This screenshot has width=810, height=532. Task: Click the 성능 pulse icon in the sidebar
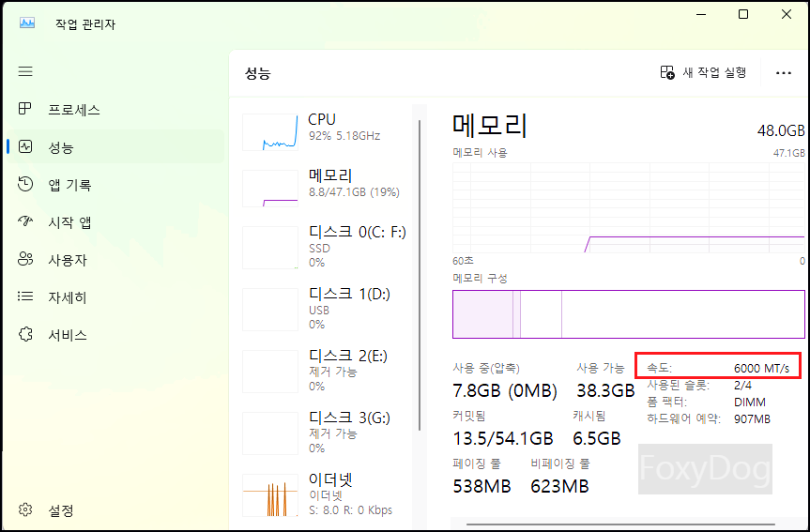25,146
